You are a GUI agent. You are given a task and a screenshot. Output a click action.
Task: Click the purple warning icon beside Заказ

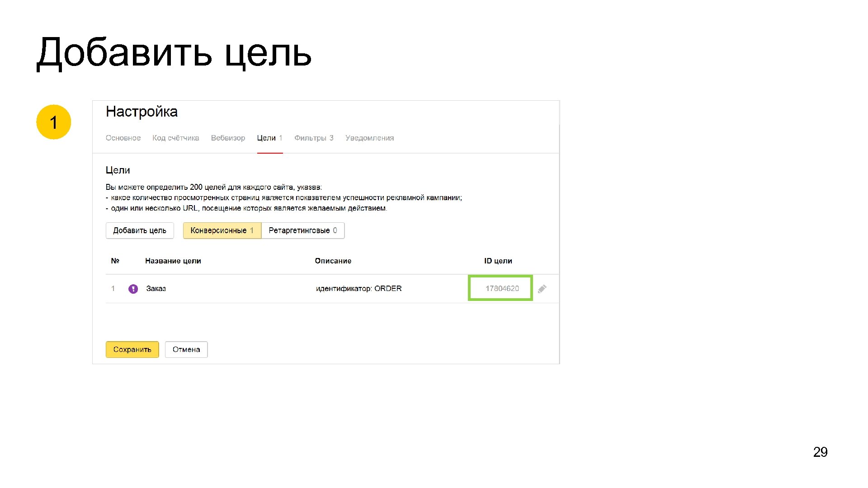[x=133, y=289]
